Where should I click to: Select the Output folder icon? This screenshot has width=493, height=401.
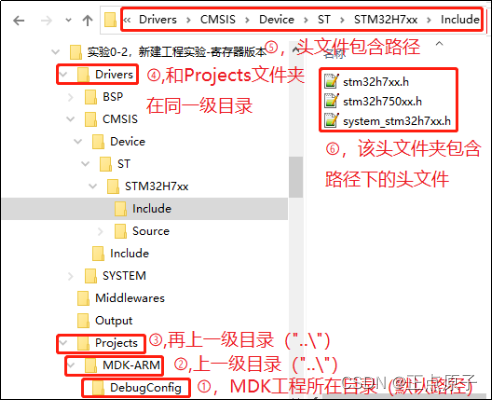pyautogui.click(x=83, y=321)
